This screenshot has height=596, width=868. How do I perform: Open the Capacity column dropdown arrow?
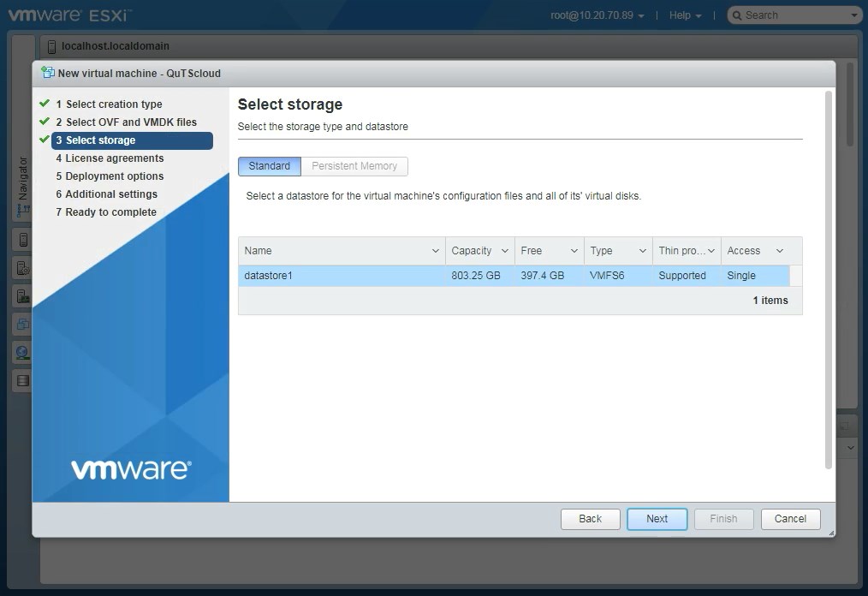(x=505, y=251)
